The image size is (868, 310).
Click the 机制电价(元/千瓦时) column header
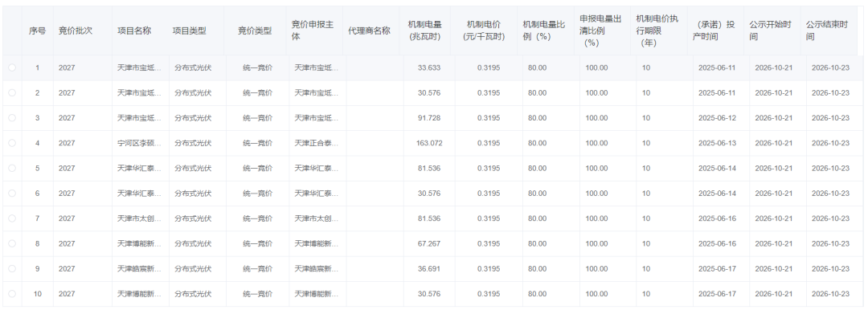click(484, 31)
